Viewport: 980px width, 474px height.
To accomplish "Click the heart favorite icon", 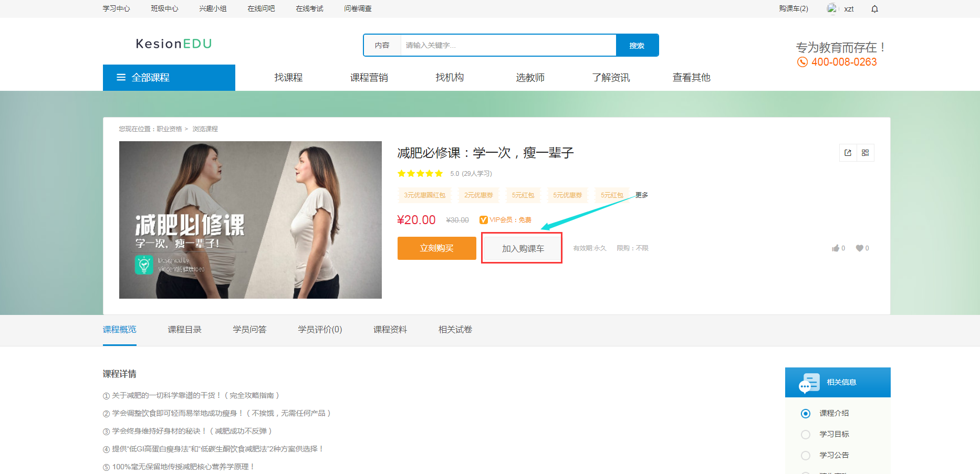I will [x=861, y=248].
